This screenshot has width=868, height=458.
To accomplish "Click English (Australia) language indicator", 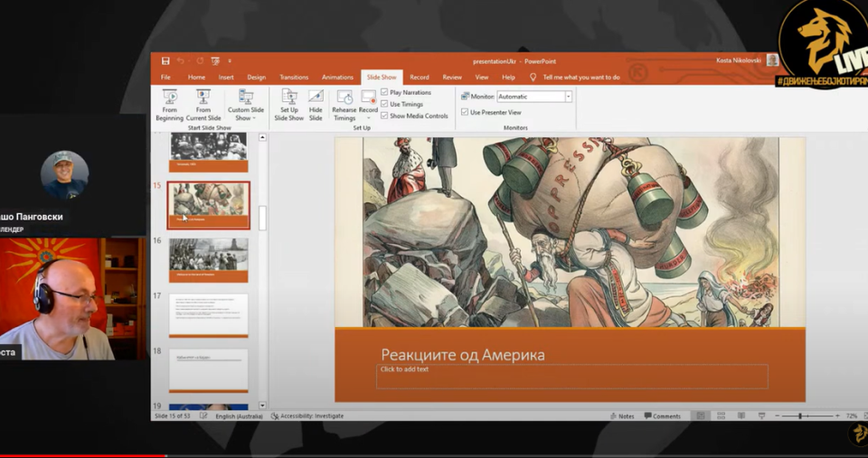I will click(239, 416).
